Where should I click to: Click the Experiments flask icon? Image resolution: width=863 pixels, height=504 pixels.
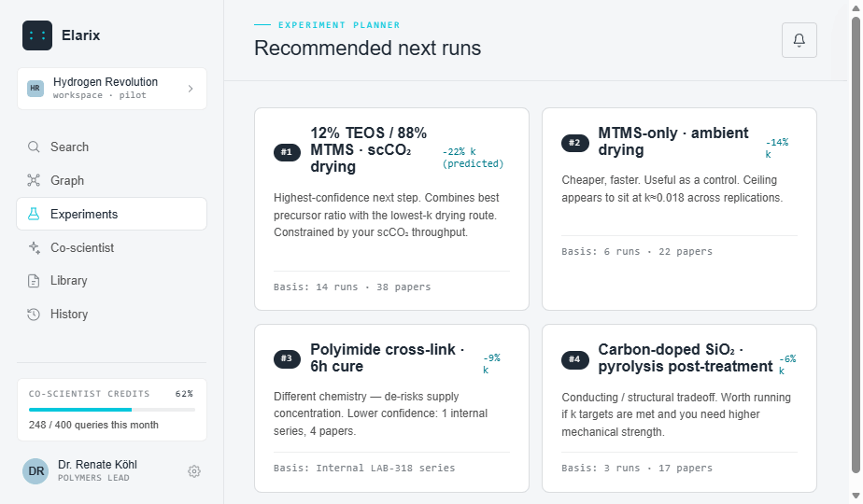point(34,214)
